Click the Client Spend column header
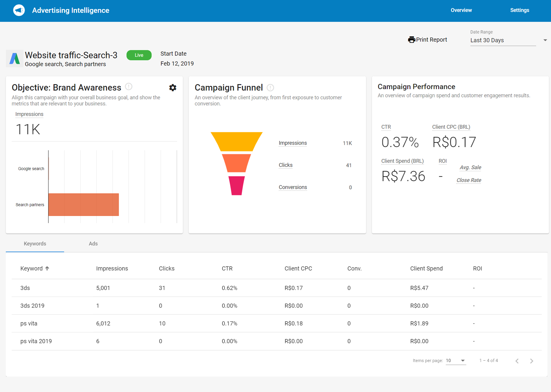This screenshot has height=392, width=551. (426, 269)
